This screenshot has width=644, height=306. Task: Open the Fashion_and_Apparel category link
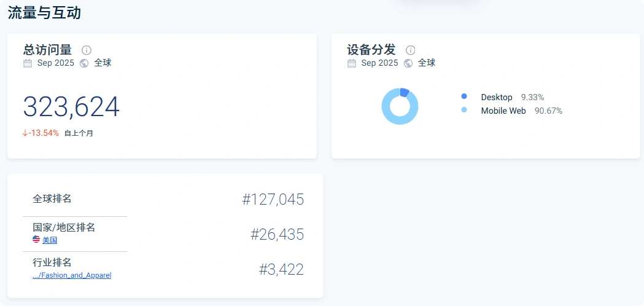[72, 275]
